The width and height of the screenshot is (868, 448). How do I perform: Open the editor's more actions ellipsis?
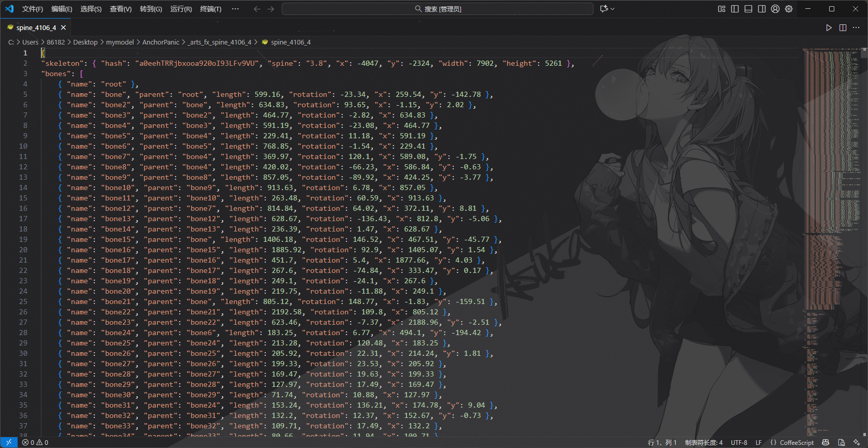point(857,27)
